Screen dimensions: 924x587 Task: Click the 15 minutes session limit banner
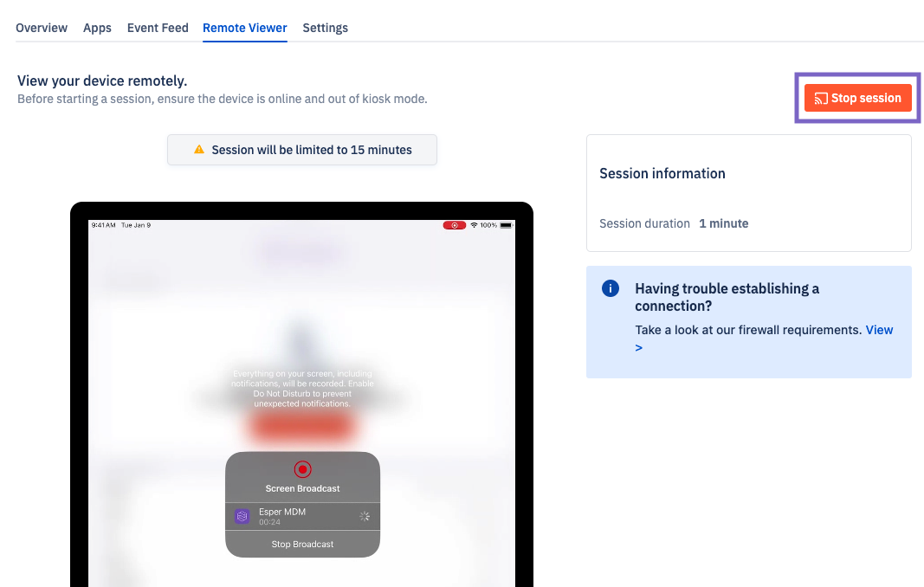[x=302, y=150]
